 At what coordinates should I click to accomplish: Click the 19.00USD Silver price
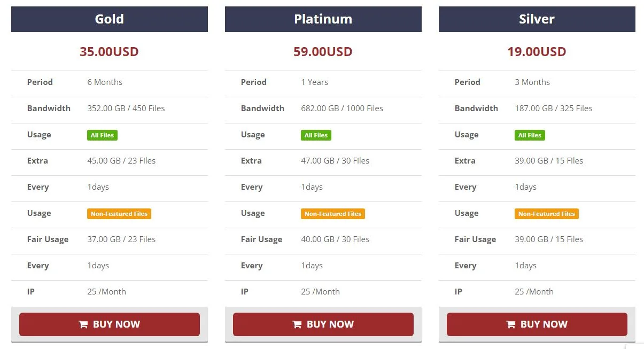tap(537, 52)
